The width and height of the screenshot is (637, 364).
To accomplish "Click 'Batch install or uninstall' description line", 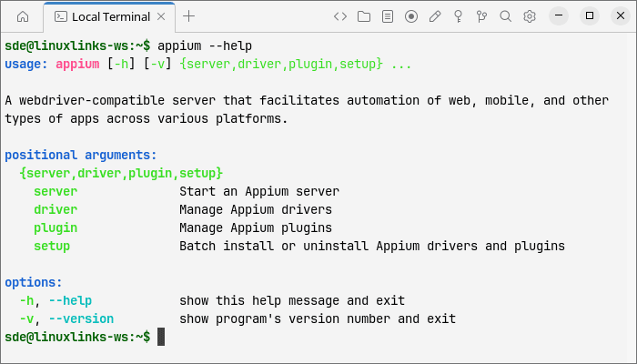I will click(372, 247).
